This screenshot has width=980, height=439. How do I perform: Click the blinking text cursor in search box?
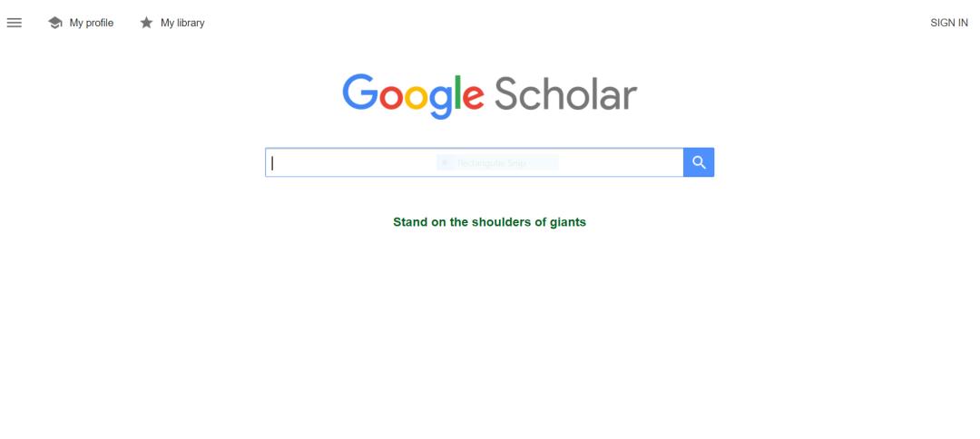point(272,162)
